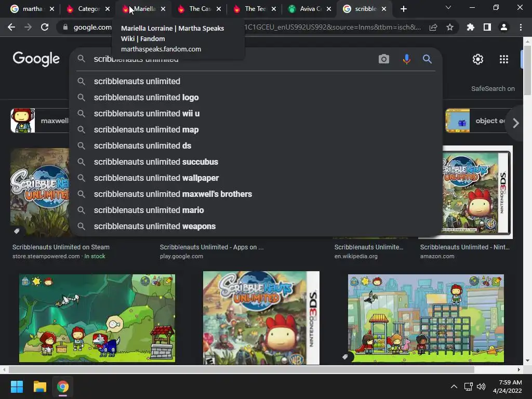The image size is (532, 399).
Task: Select suggestion 'scribblenauts unlimited ds'
Action: [x=256, y=145]
